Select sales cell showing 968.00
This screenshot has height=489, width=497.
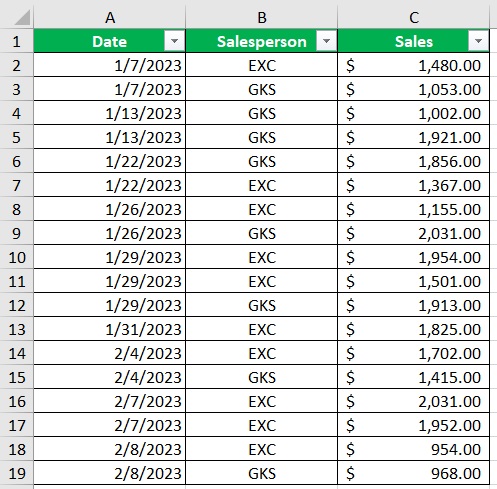coord(414,473)
